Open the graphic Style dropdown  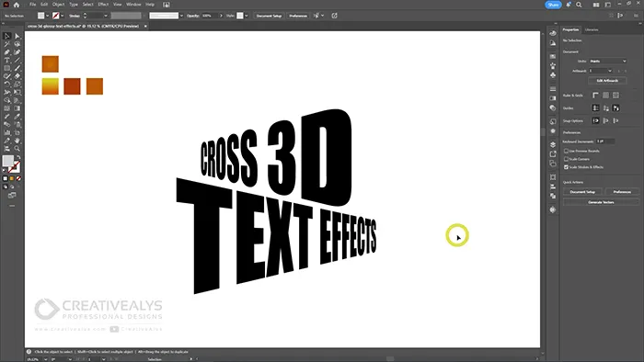coord(246,16)
